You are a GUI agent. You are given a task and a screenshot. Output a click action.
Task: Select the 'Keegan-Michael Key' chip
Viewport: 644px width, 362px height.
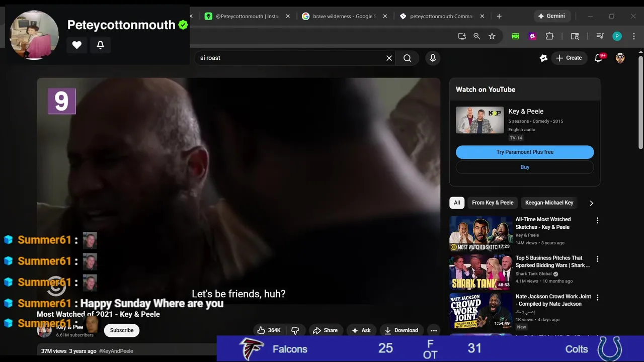tap(549, 203)
